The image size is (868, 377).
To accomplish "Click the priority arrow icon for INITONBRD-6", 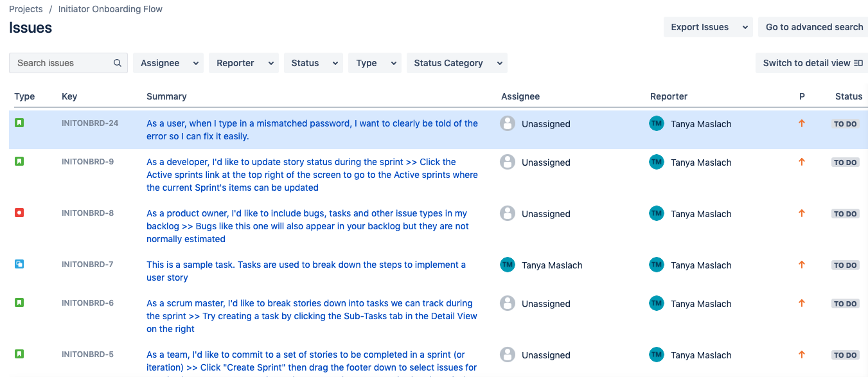I will (802, 303).
